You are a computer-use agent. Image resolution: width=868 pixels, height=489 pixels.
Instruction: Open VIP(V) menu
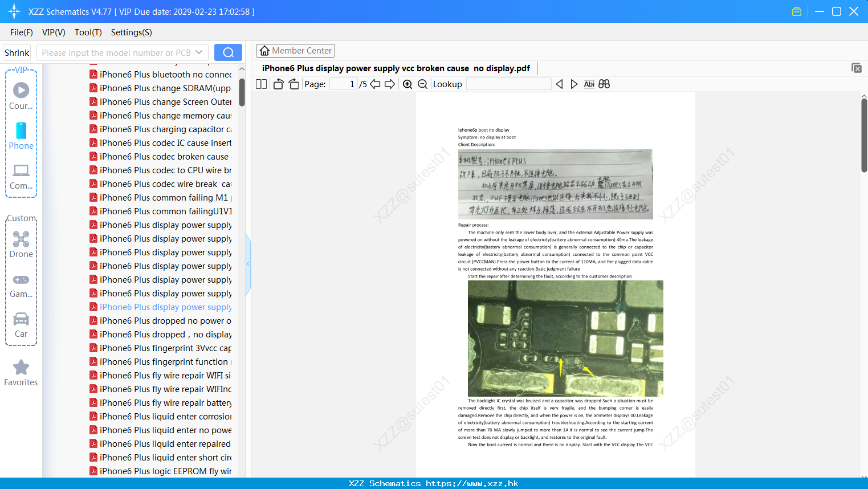[54, 32]
